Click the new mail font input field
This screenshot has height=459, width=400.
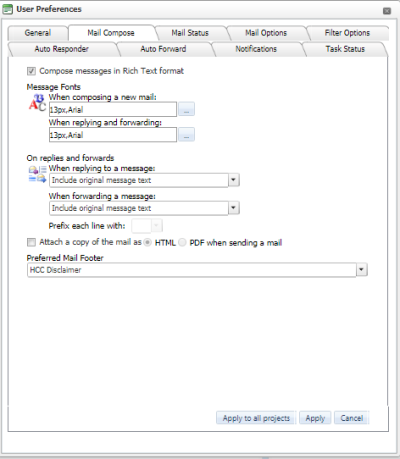(113, 109)
